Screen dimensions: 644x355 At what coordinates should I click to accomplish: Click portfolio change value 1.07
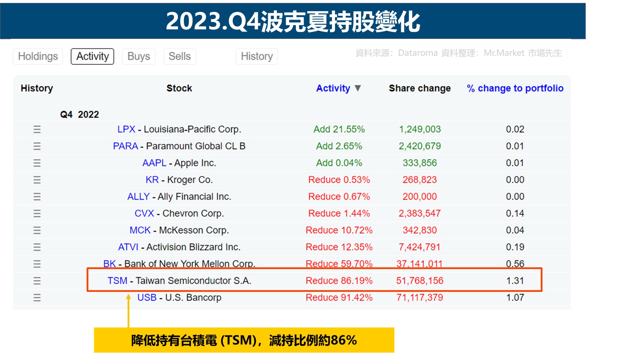[x=515, y=297]
